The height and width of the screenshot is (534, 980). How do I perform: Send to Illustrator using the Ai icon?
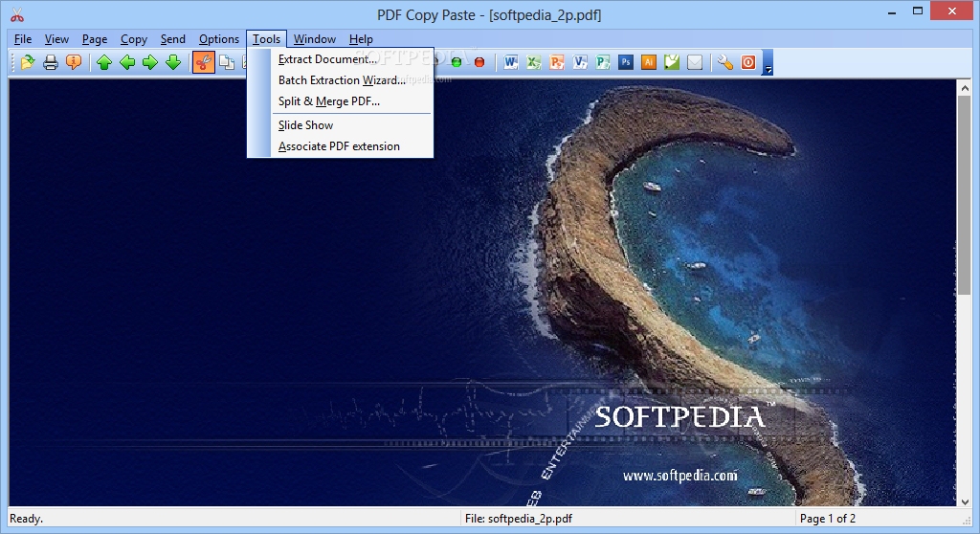[x=649, y=62]
